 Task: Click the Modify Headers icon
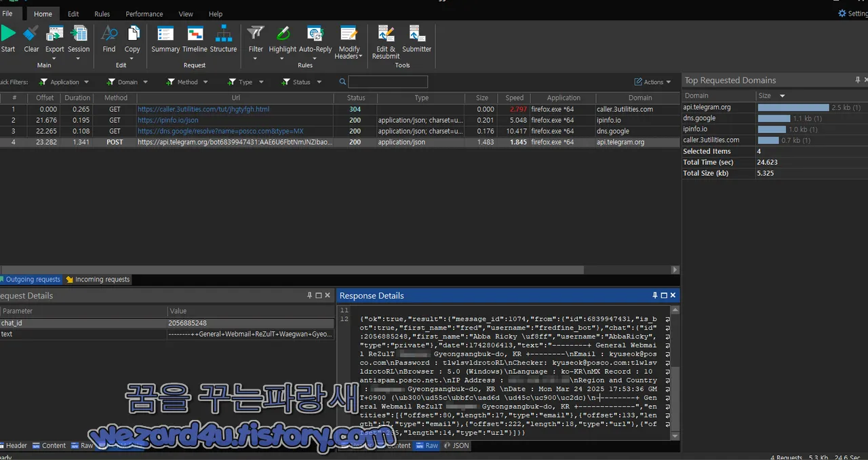coord(349,33)
